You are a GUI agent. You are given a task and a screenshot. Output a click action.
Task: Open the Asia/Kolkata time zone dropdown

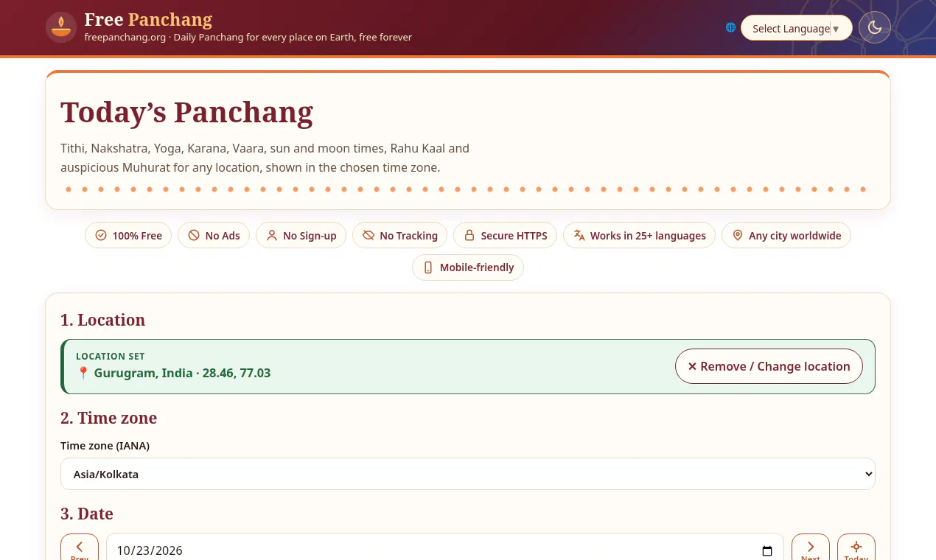click(x=468, y=474)
